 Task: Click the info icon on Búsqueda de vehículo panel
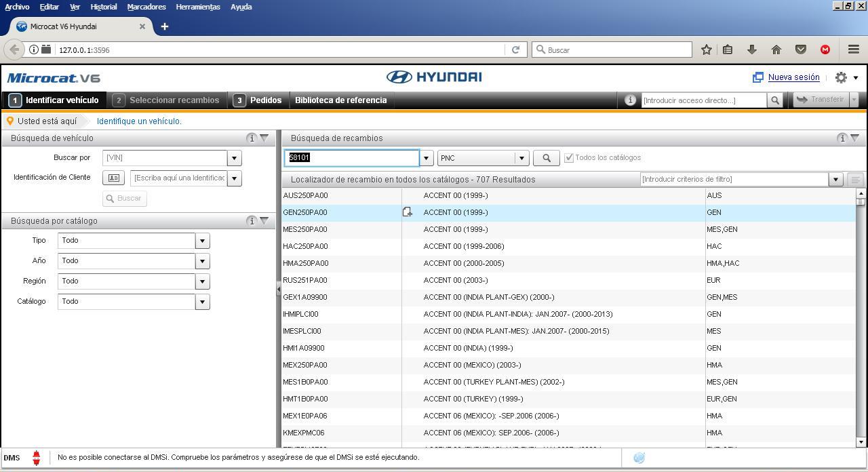[x=252, y=137]
